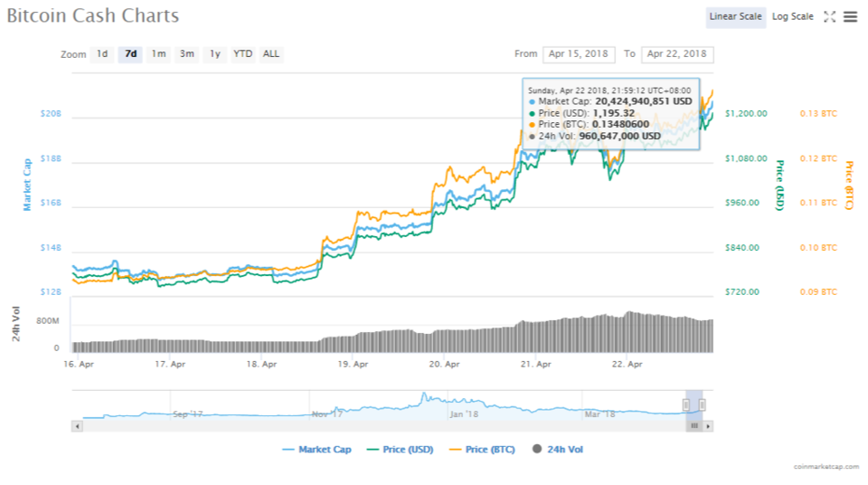Viewport: 868px width, 485px height.
Task: Grab the navigator scrollbar thumb
Action: pos(694,426)
